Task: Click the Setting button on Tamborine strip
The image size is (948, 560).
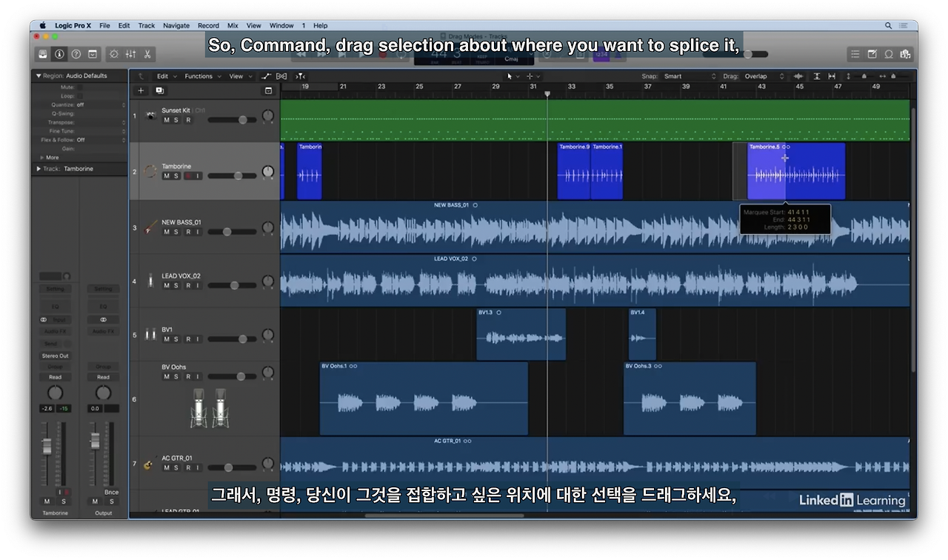Action: click(55, 288)
